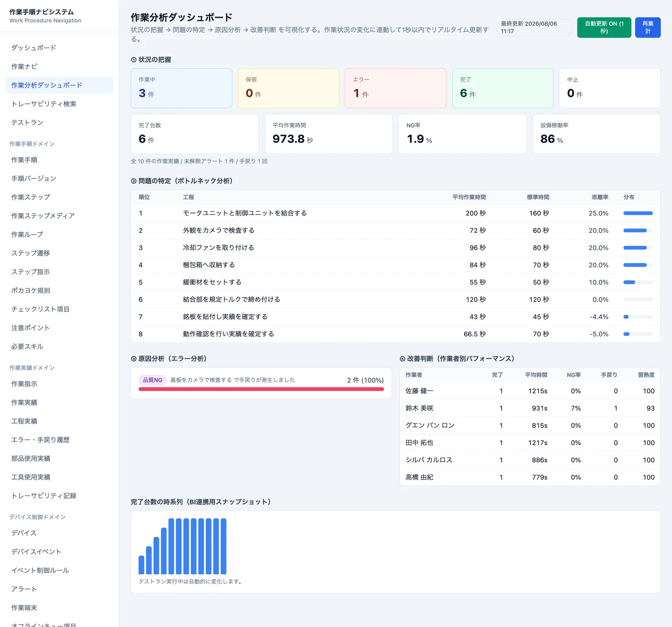Open 作業手順 in the sidebar
672x627 pixels.
pos(60,160)
